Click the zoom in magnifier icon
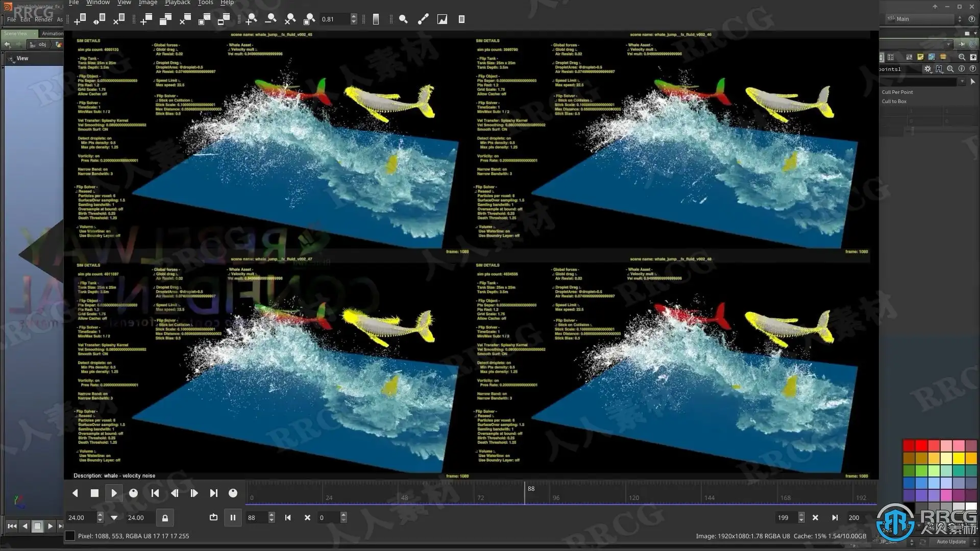 (251, 19)
